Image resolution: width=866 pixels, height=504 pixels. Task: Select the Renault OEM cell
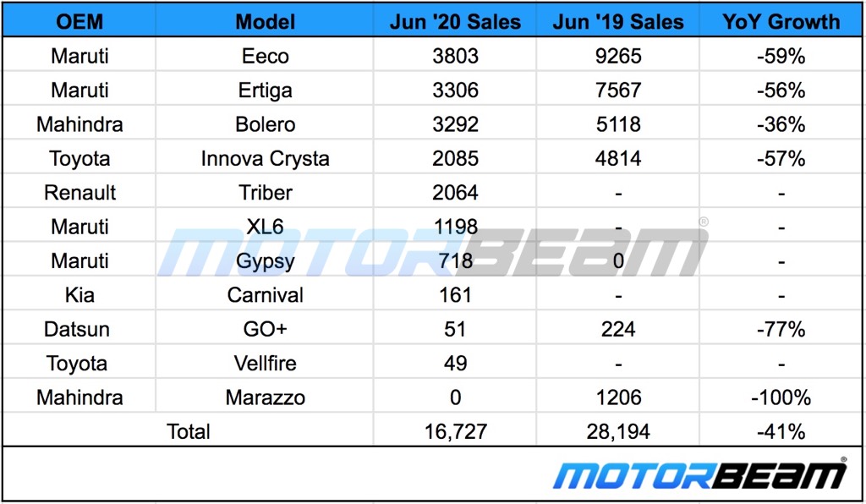coord(79,192)
